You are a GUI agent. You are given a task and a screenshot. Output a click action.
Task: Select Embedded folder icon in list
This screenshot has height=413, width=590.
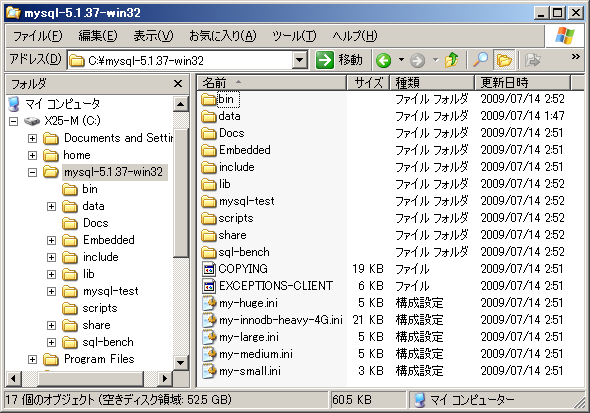[208, 150]
